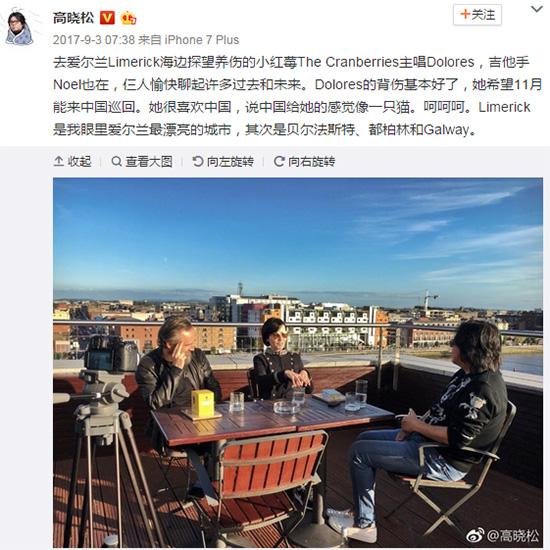550x550 pixels.
Task: Click the rooftop interview photo
Action: (298, 363)
